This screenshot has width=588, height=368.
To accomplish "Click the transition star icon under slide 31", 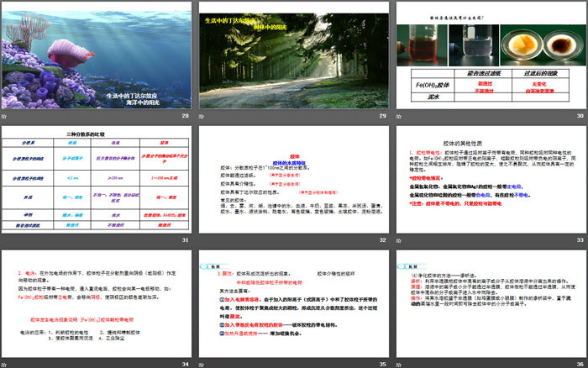I will [5, 240].
